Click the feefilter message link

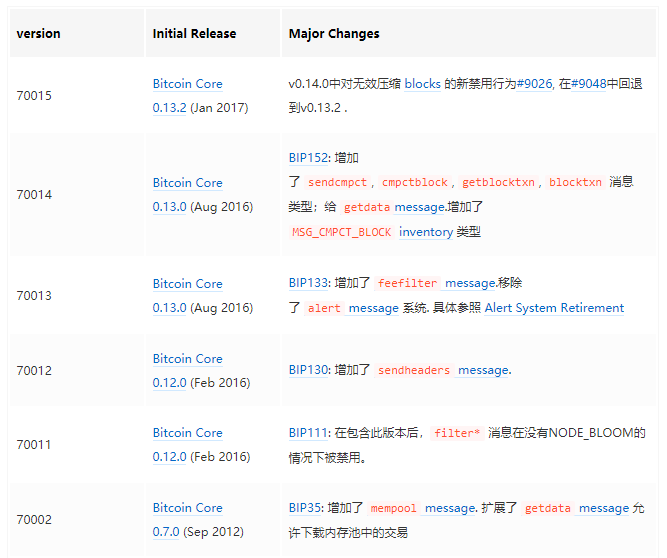[x=436, y=283]
